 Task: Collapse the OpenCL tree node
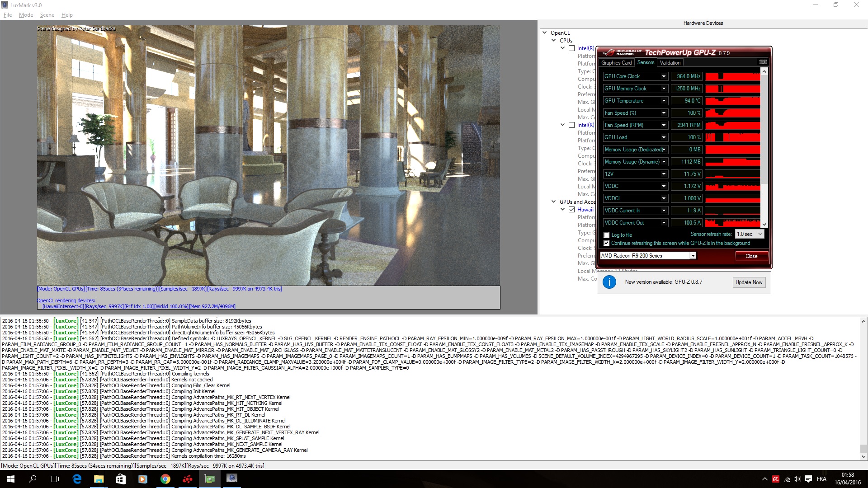point(544,33)
